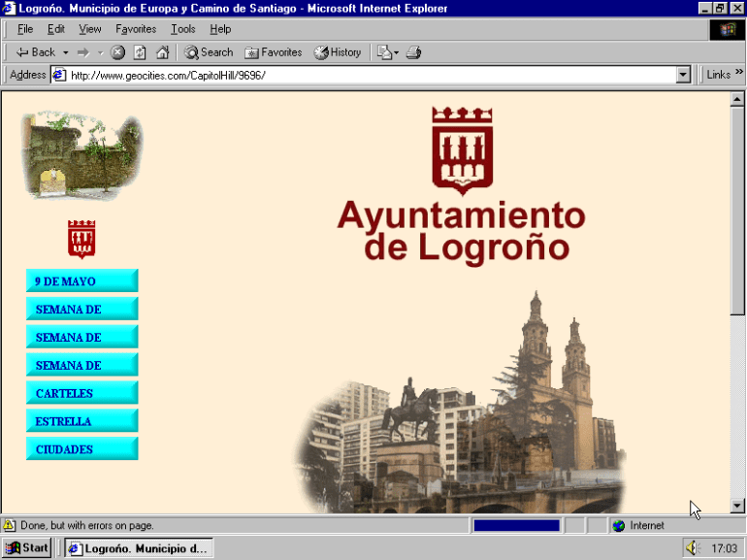Open the Tools menu

point(182,29)
